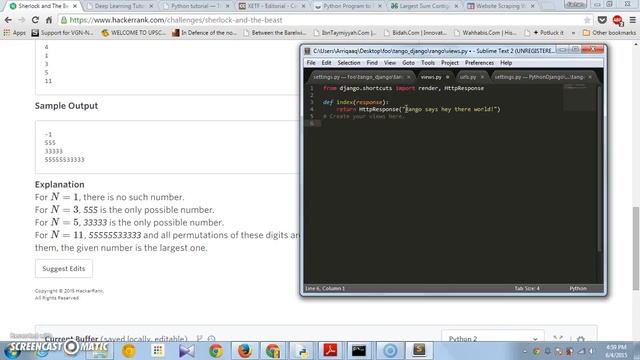Open the Between the Barelwi bookmark
640x360 pixels.
pos(274,33)
